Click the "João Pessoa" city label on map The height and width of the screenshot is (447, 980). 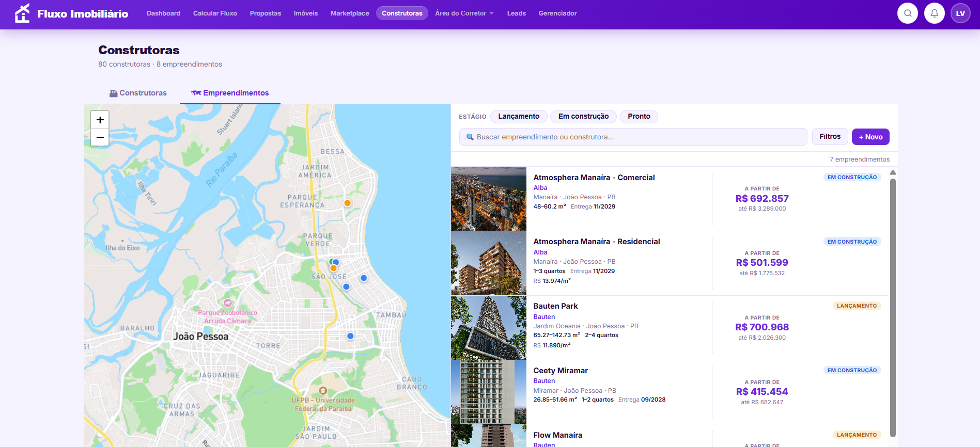point(200,337)
